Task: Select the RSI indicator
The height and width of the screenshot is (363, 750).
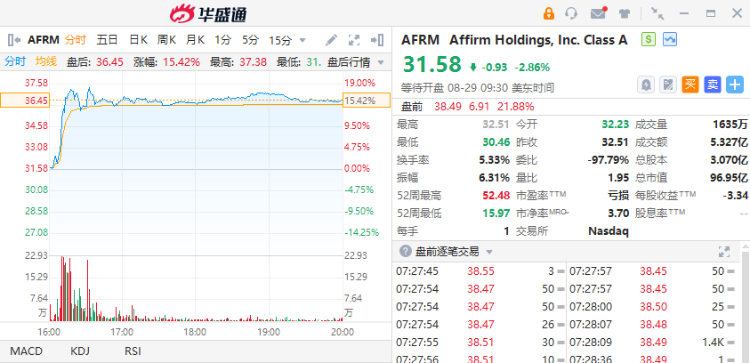Action: tap(133, 351)
